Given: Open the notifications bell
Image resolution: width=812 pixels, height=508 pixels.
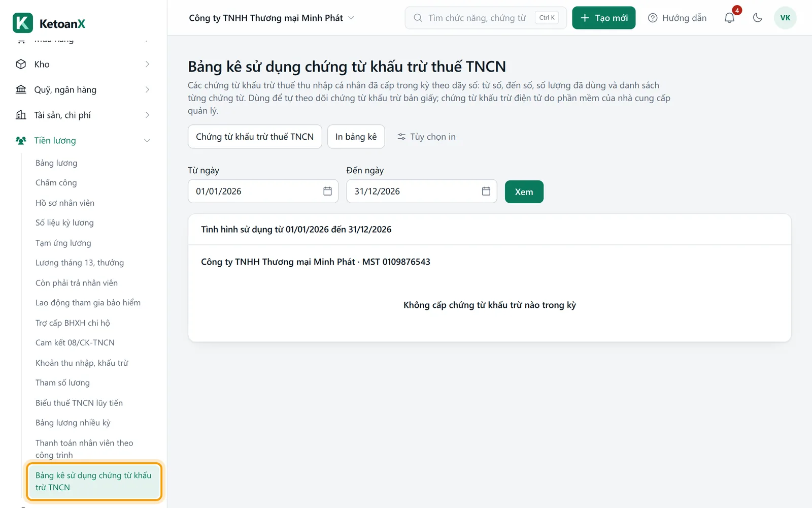Looking at the screenshot, I should tap(729, 18).
